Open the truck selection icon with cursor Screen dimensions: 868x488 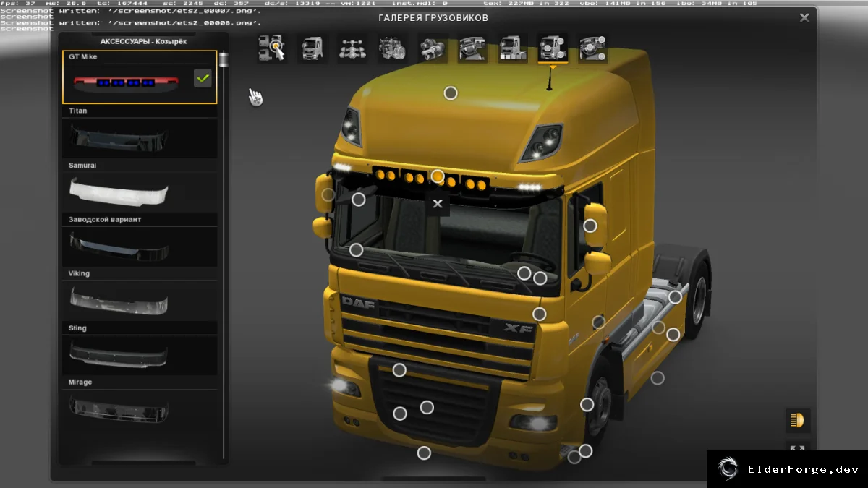[271, 48]
